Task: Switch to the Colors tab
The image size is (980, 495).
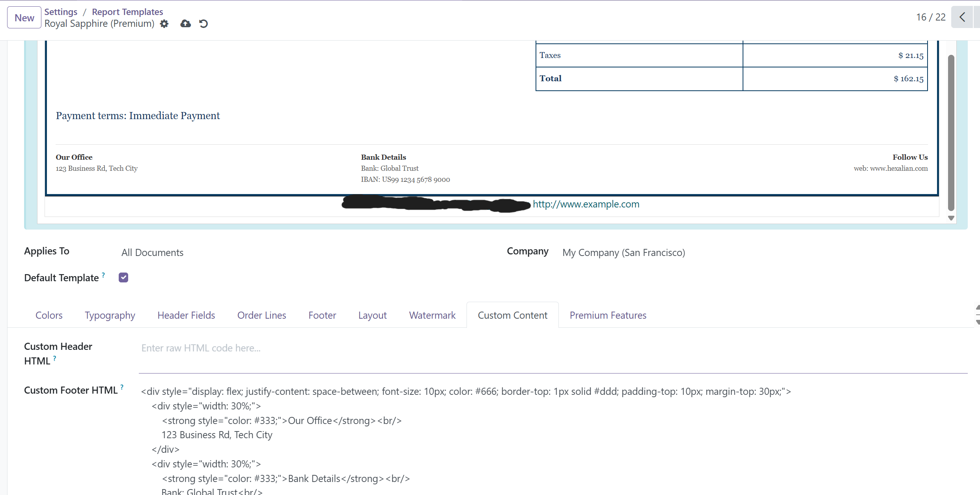Action: point(49,315)
